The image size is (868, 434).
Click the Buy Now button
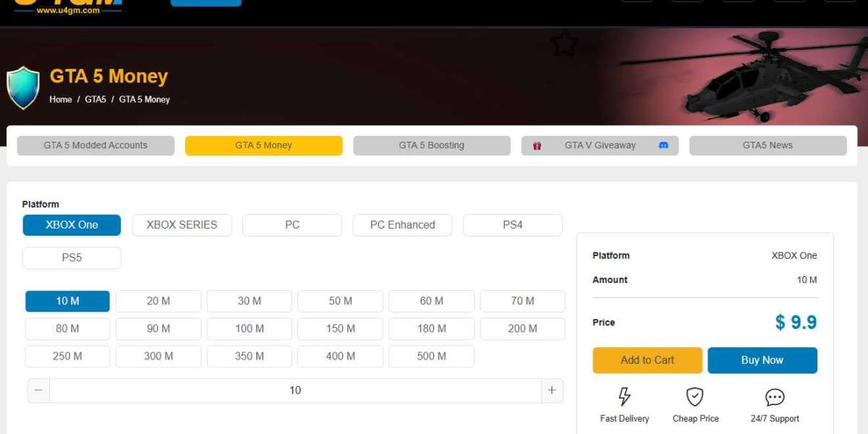click(762, 360)
